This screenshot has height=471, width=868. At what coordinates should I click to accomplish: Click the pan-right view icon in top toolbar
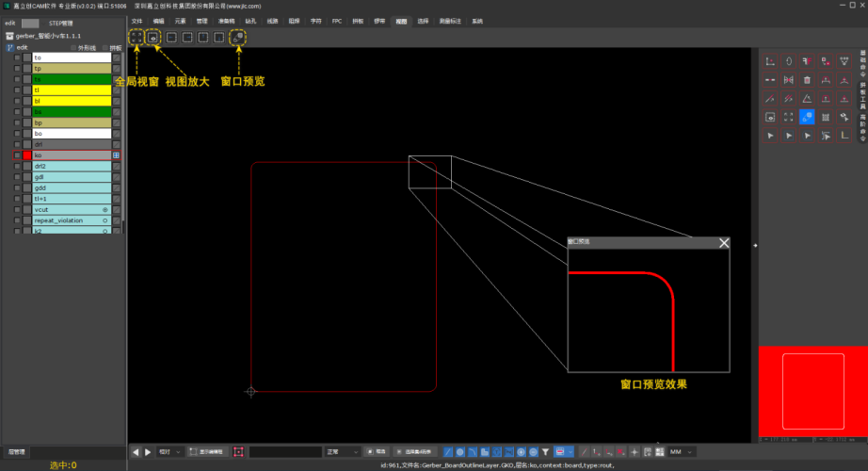tap(187, 37)
